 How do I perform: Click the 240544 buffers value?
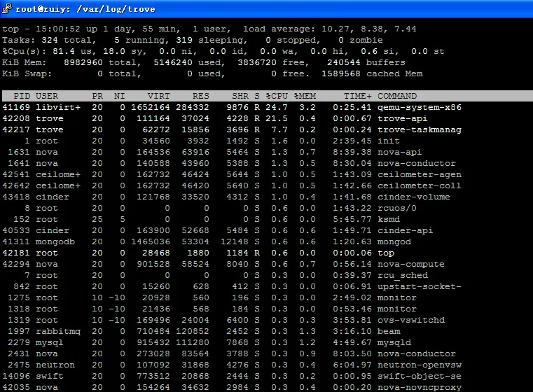click(344, 62)
